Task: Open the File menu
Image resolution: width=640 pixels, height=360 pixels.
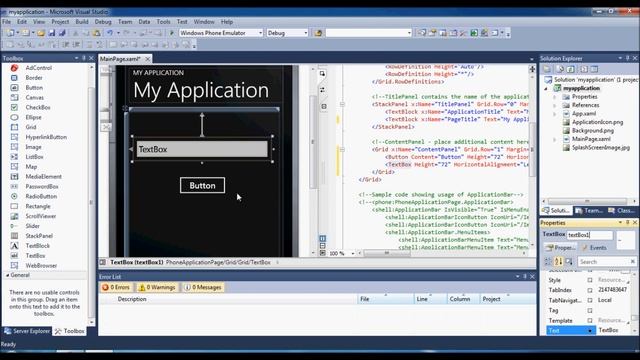Action: point(7,22)
